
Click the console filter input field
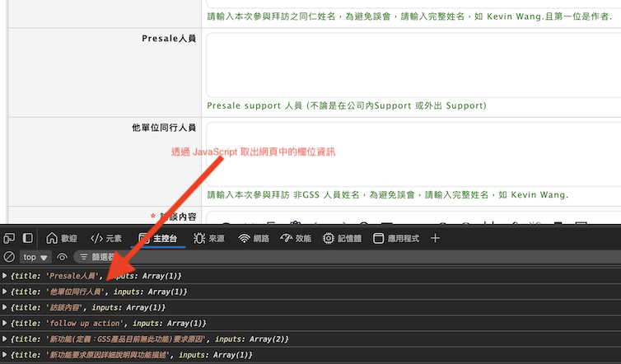pos(348,257)
